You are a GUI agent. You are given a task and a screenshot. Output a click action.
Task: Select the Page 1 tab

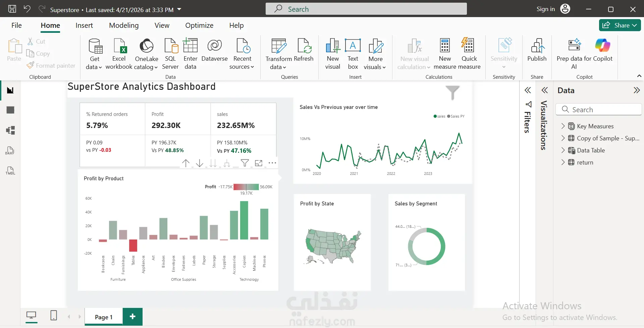[104, 317]
